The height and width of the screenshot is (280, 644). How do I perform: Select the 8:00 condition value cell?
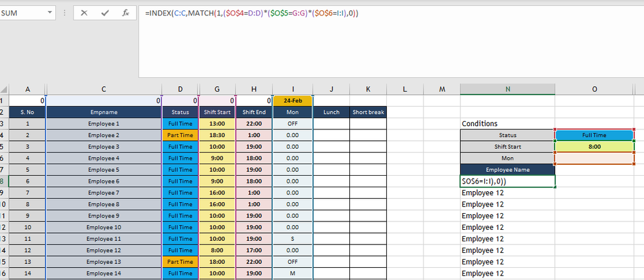594,146
